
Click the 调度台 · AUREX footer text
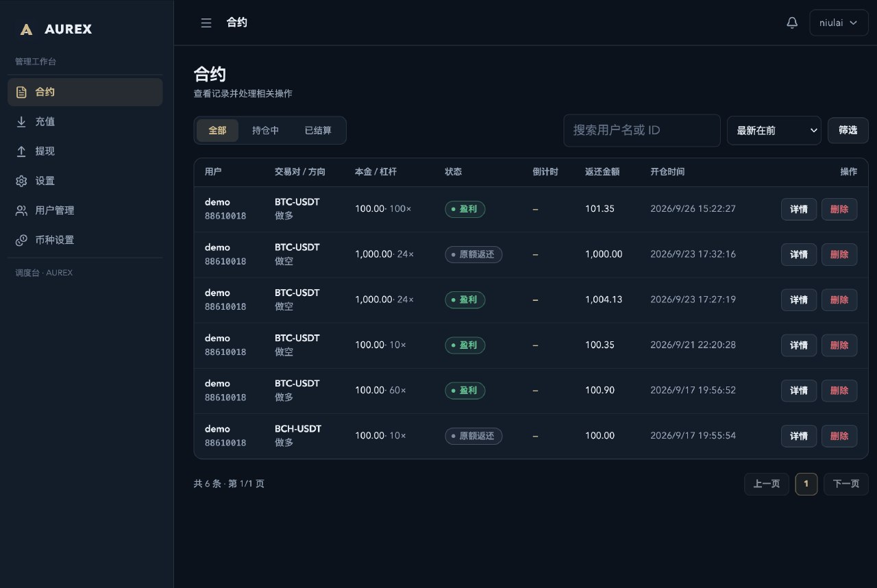coord(44,273)
